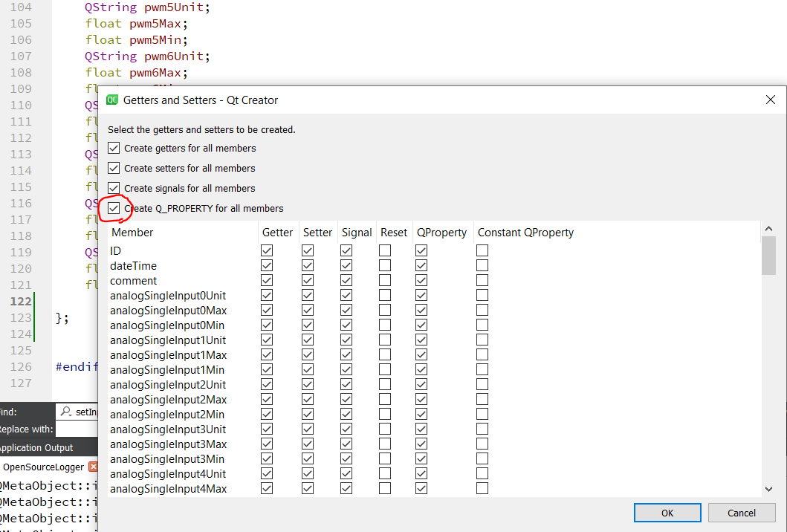Viewport: 787px width, 532px height.
Task: Uncheck Getter checkbox for analogSingleInput1Unit
Action: click(267, 340)
